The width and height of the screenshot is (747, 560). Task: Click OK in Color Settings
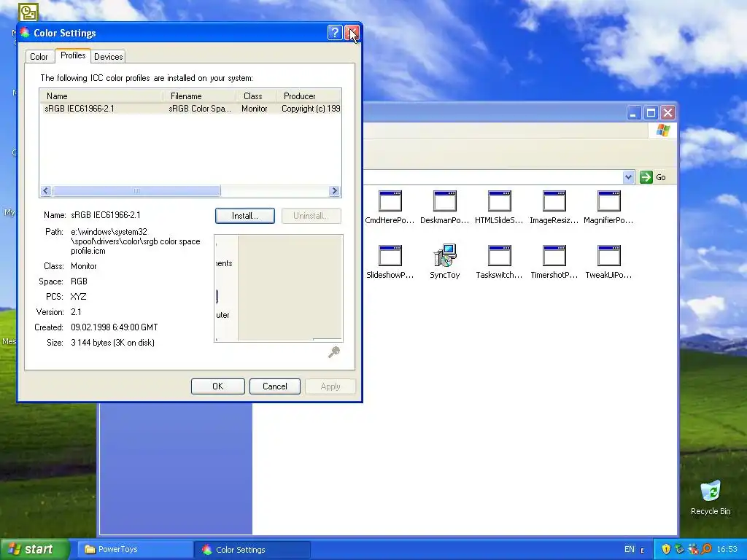[217, 386]
